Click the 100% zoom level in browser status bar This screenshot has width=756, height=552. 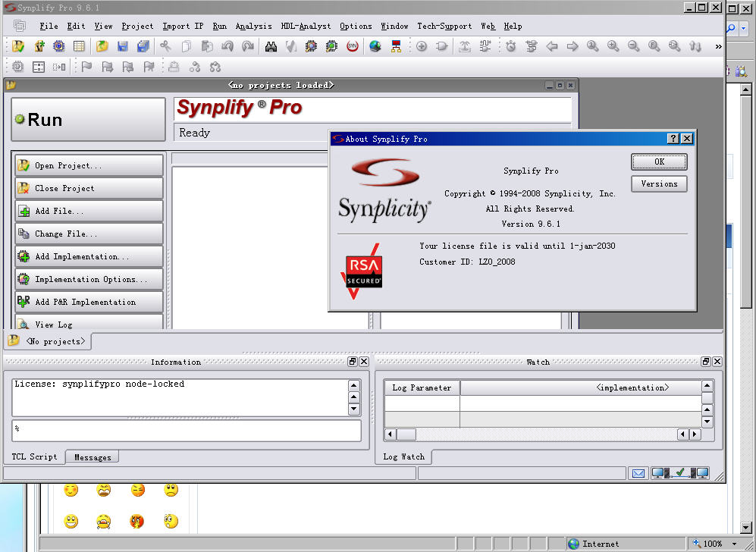(x=713, y=544)
